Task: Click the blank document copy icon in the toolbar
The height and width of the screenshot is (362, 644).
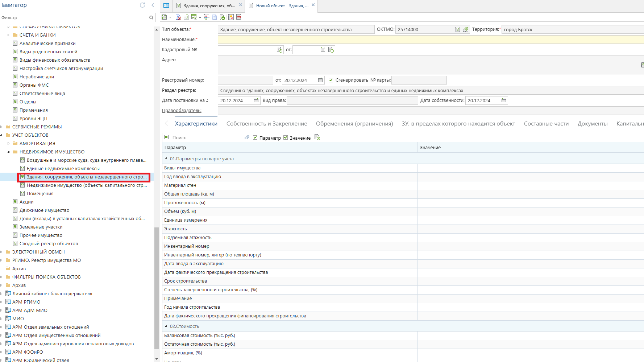Action: 215,17
